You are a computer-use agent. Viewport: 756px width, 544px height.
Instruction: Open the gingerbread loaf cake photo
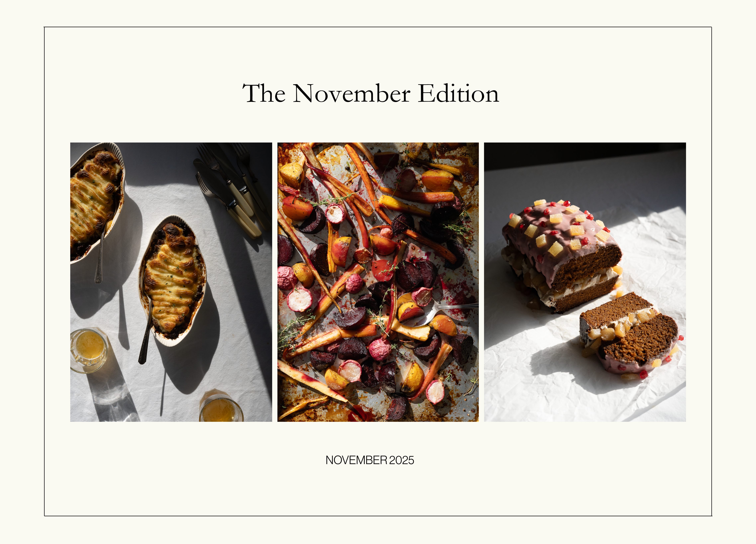[x=585, y=282]
